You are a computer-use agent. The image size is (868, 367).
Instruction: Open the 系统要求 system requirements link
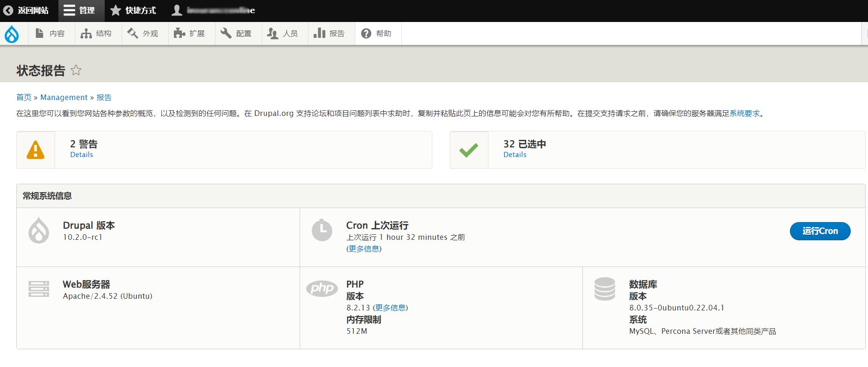tap(745, 113)
